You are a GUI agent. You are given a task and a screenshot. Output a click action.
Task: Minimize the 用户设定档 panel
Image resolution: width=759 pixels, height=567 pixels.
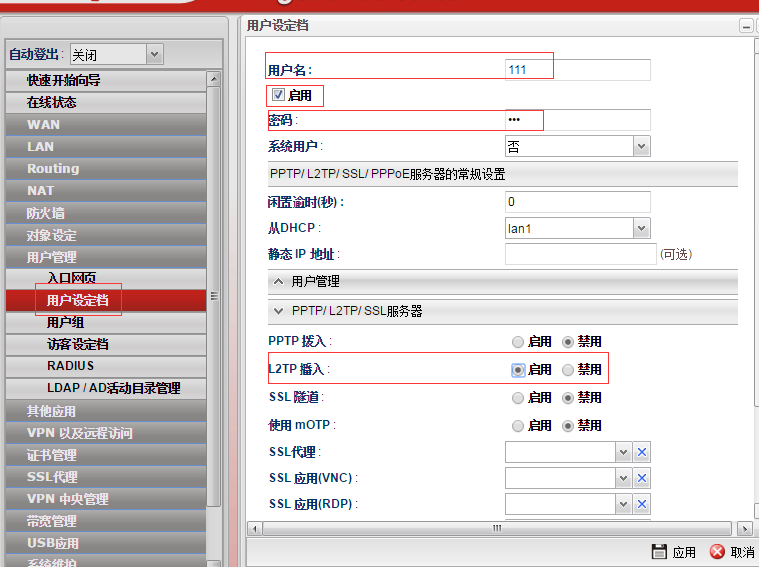(x=745, y=26)
